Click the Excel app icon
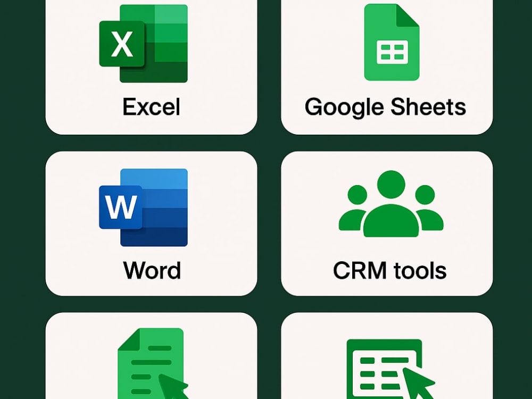Screen dimensions: 532x399 pyautogui.click(x=144, y=44)
